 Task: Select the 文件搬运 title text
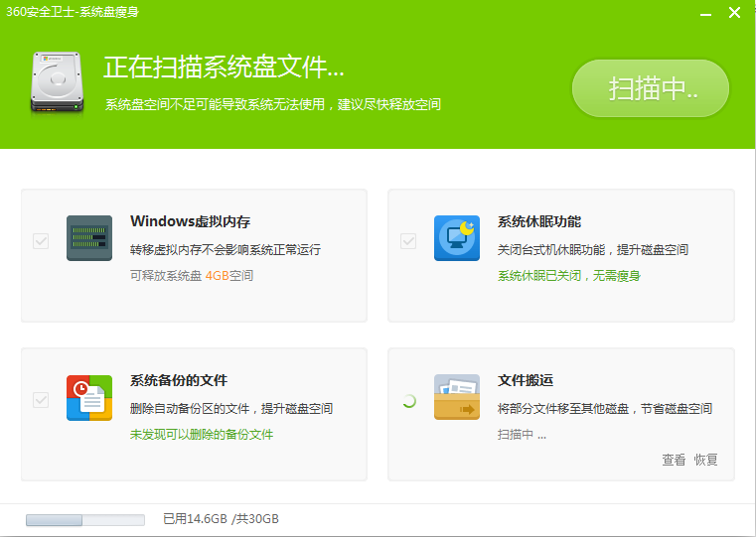pyautogui.click(x=526, y=380)
